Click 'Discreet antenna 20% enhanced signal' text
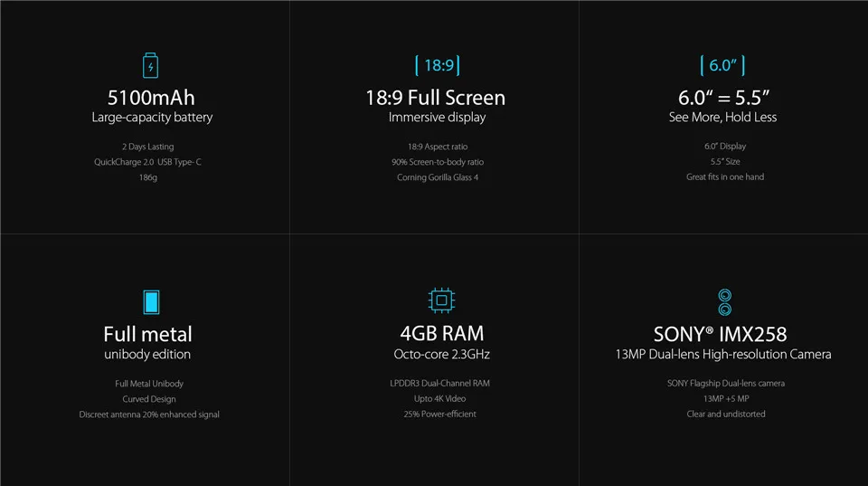The width and height of the screenshot is (868, 486). pyautogui.click(x=149, y=415)
